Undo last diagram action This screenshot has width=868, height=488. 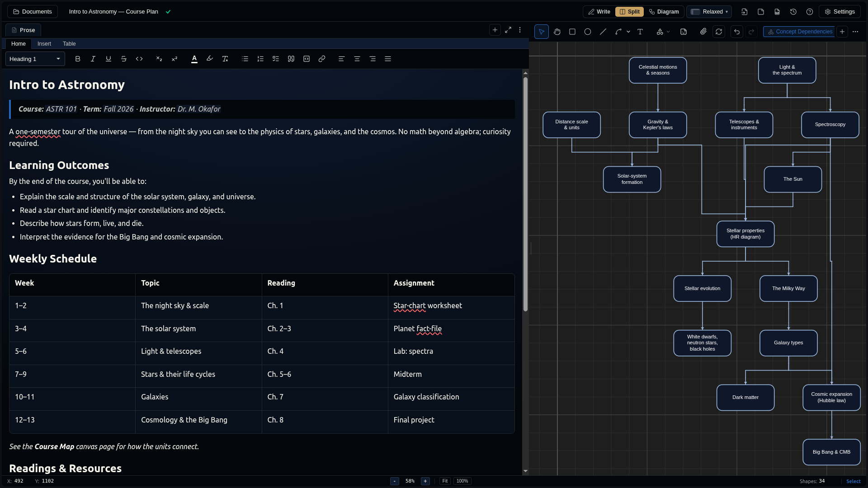pos(737,32)
